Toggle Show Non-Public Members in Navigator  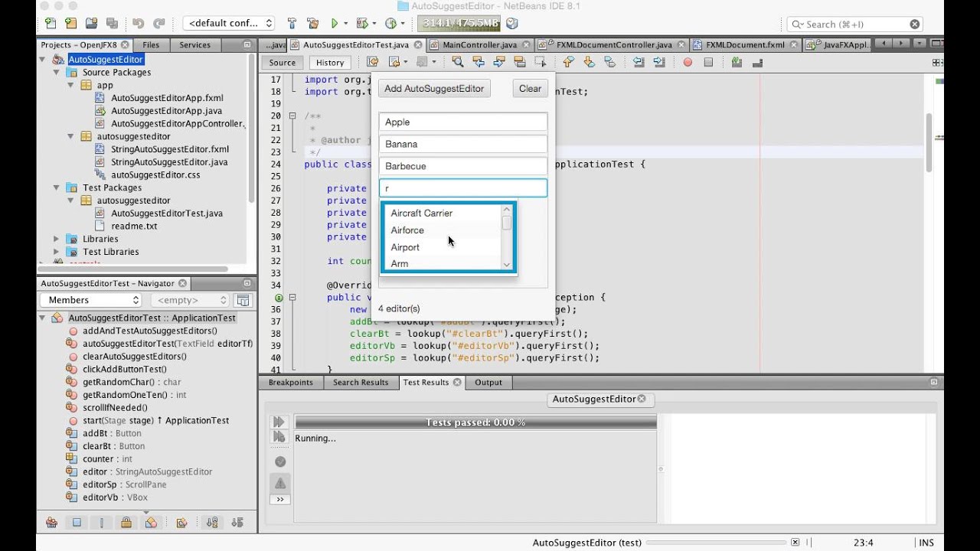click(x=126, y=523)
